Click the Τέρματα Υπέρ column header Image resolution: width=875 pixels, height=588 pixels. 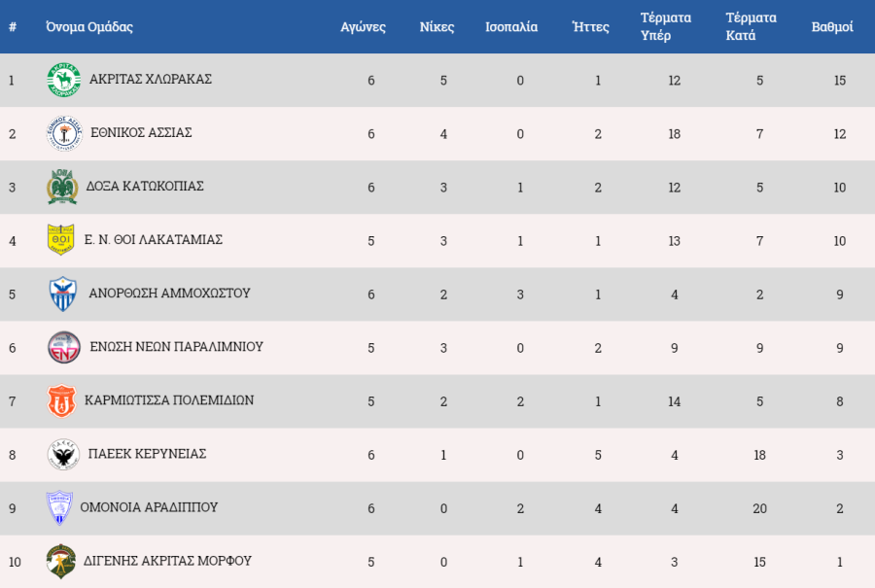(666, 26)
